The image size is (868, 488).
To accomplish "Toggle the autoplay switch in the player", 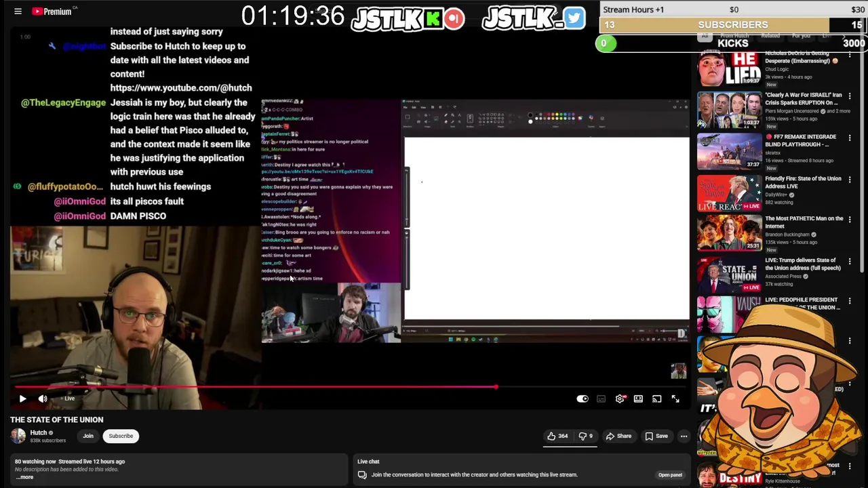I will pos(583,399).
